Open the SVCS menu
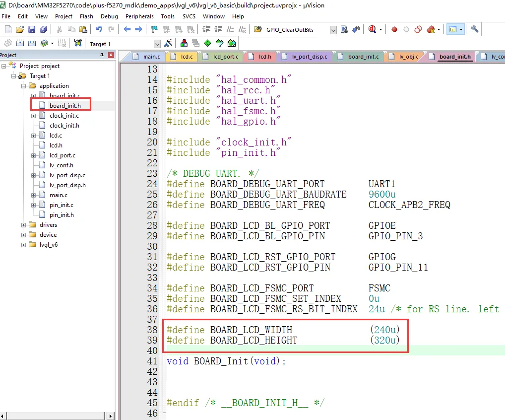The height and width of the screenshot is (420, 505). (x=189, y=16)
